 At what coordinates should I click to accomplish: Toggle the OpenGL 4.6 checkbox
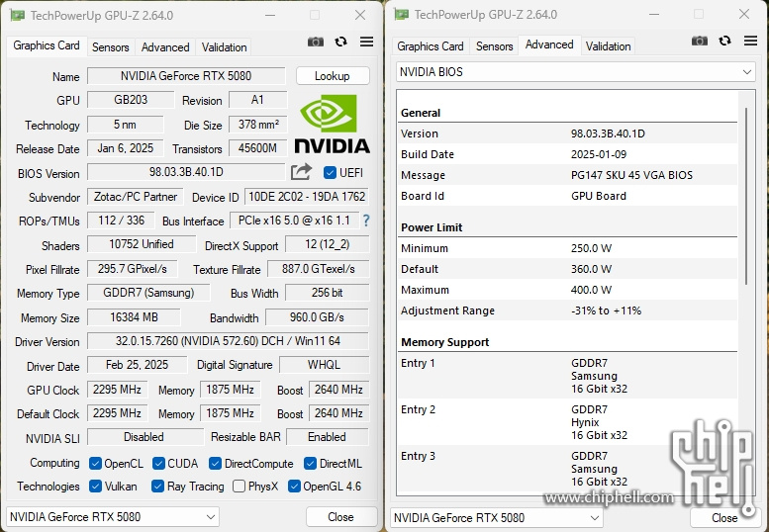[x=294, y=486]
